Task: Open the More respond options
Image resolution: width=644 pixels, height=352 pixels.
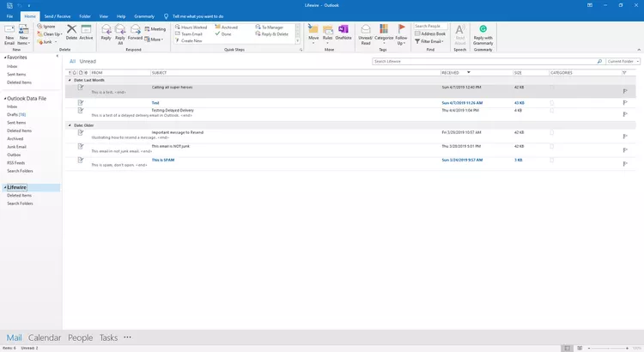Action: (x=154, y=39)
